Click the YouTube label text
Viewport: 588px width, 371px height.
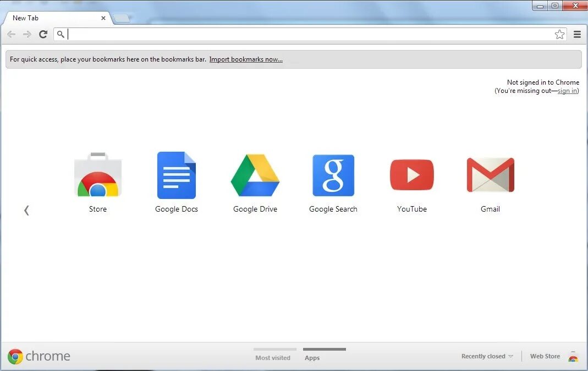[412, 209]
